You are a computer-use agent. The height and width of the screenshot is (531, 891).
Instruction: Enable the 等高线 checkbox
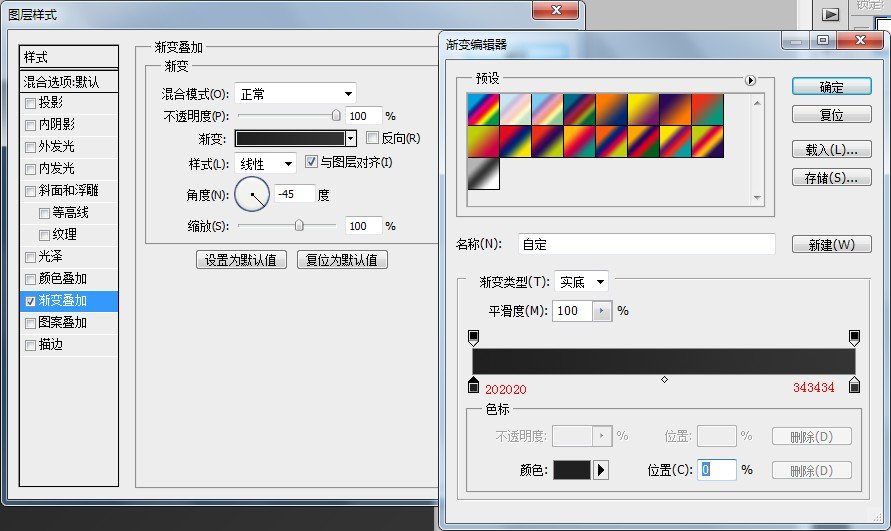pos(44,213)
